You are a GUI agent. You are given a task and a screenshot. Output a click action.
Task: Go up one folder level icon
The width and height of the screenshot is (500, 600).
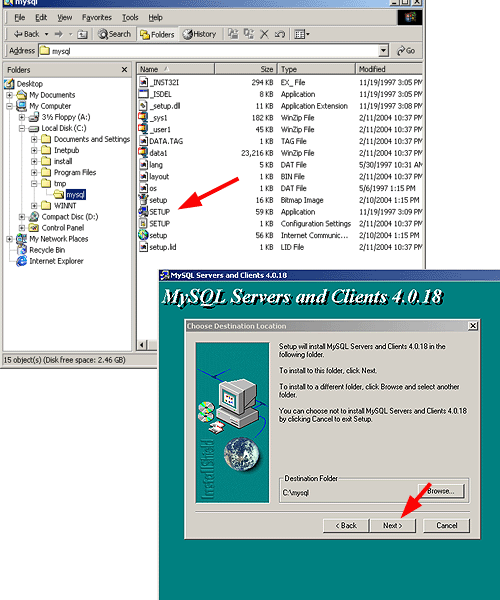(x=82, y=34)
